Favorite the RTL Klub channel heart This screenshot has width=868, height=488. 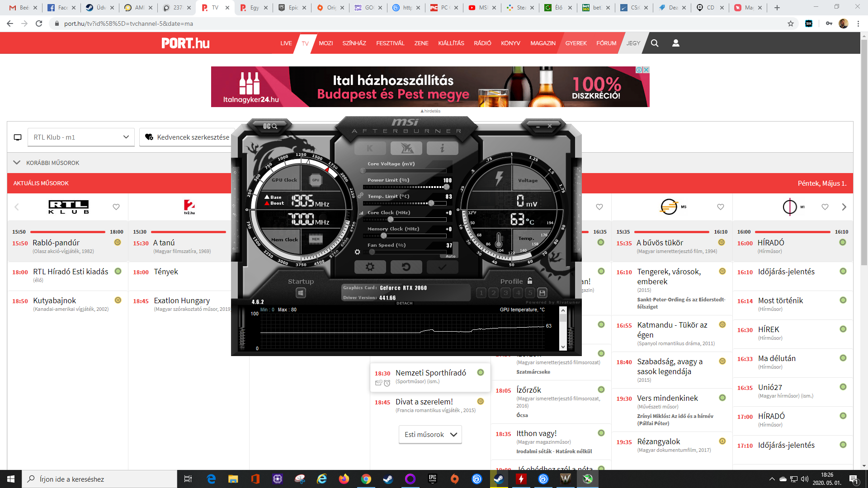coord(116,207)
